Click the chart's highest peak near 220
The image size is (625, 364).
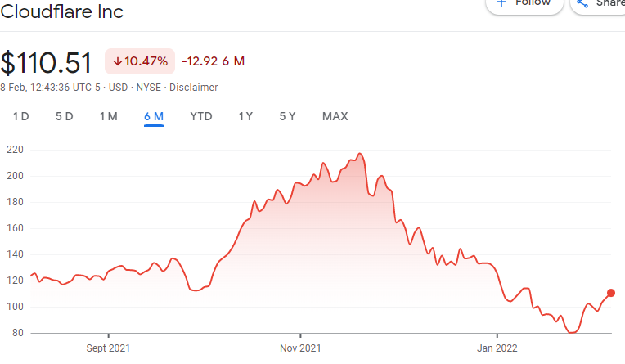(359, 154)
